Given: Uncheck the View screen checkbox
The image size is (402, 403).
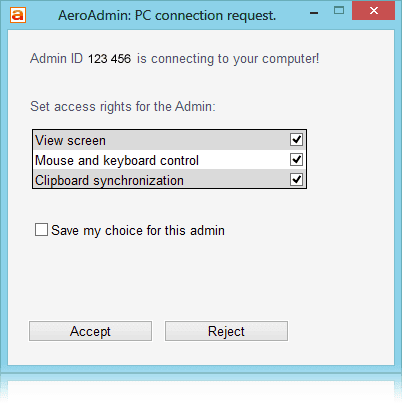Looking at the screenshot, I should tap(296, 139).
